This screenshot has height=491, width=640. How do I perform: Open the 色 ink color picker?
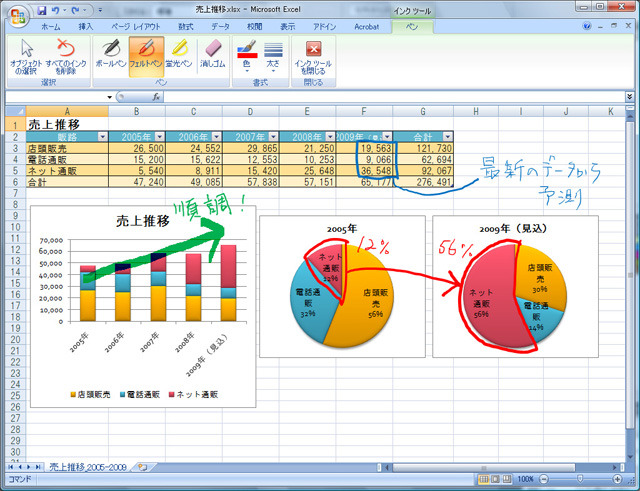coord(247,57)
